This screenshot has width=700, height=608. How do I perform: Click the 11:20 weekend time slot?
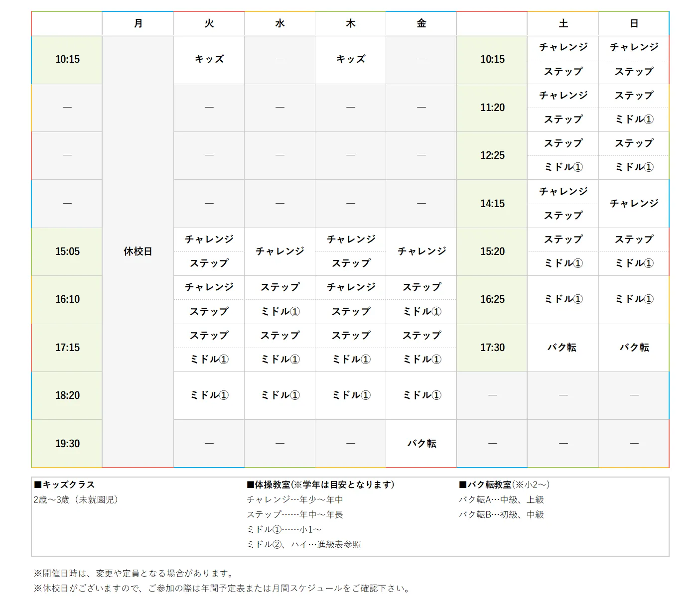click(x=492, y=108)
